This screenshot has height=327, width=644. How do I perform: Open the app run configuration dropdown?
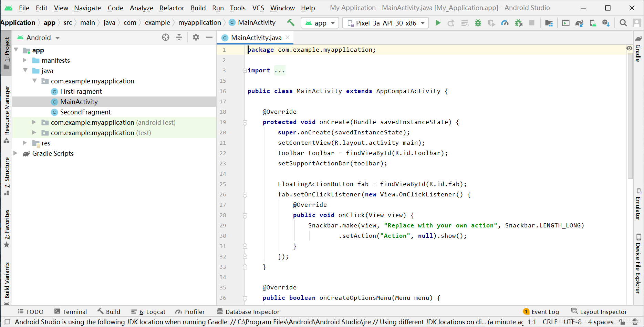click(320, 23)
